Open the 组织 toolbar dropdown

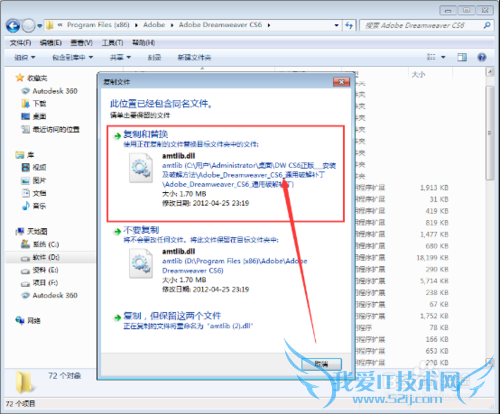click(25, 57)
